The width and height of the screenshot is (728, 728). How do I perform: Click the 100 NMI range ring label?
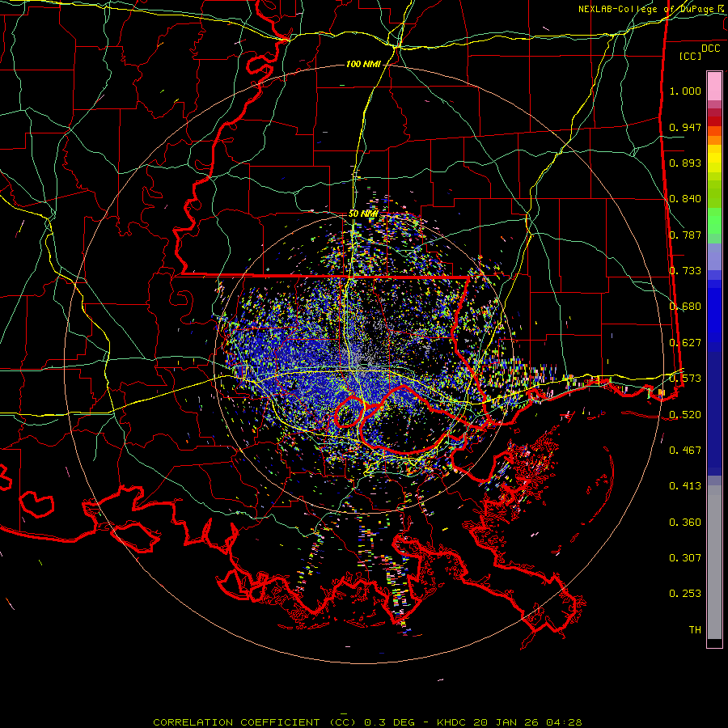pos(363,64)
